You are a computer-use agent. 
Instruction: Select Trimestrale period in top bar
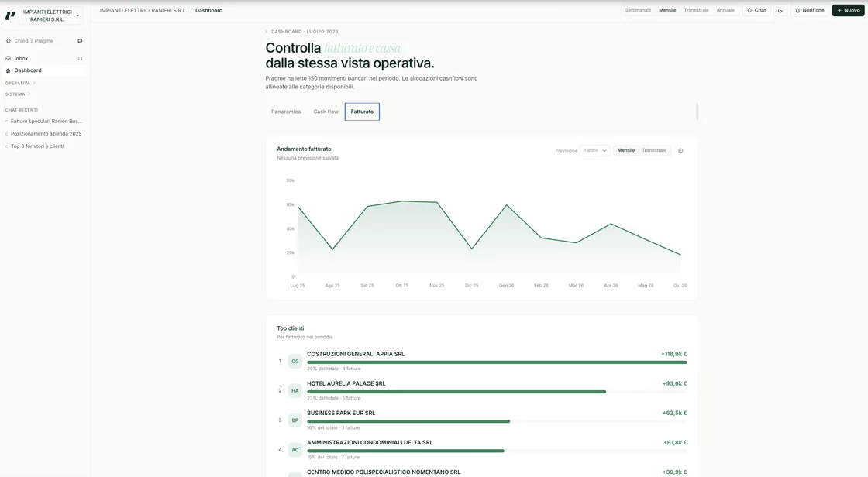(696, 11)
